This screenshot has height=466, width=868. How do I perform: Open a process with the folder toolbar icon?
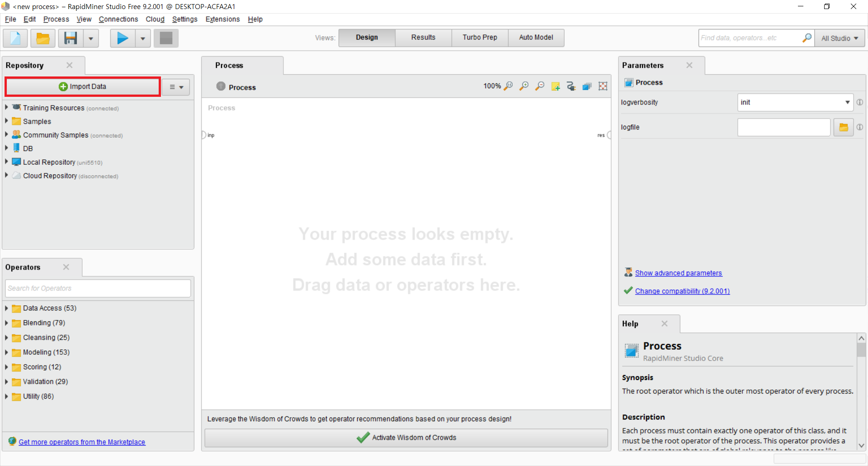click(x=43, y=38)
